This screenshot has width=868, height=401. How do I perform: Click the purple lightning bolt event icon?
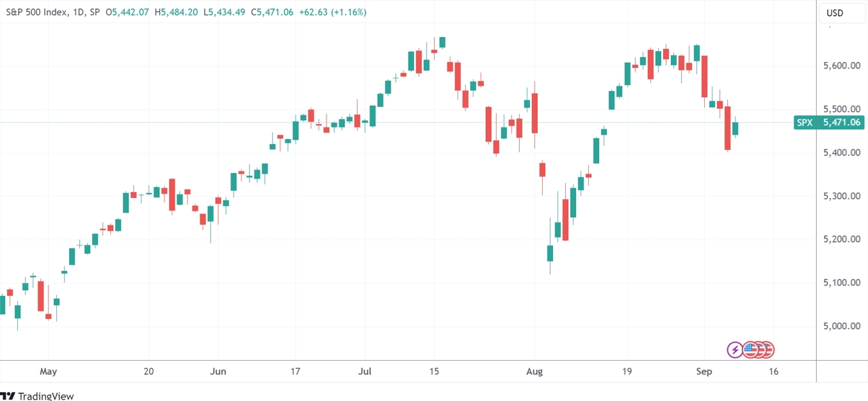[x=735, y=350]
